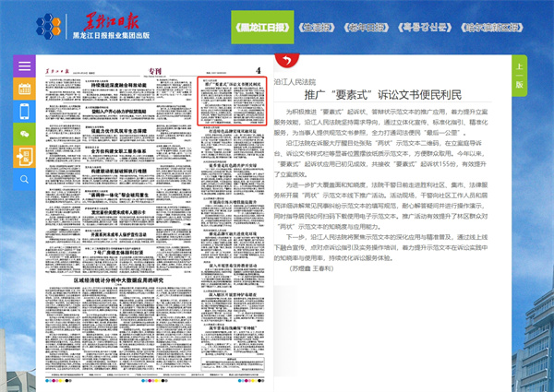Click the red back arrow button

287,60
